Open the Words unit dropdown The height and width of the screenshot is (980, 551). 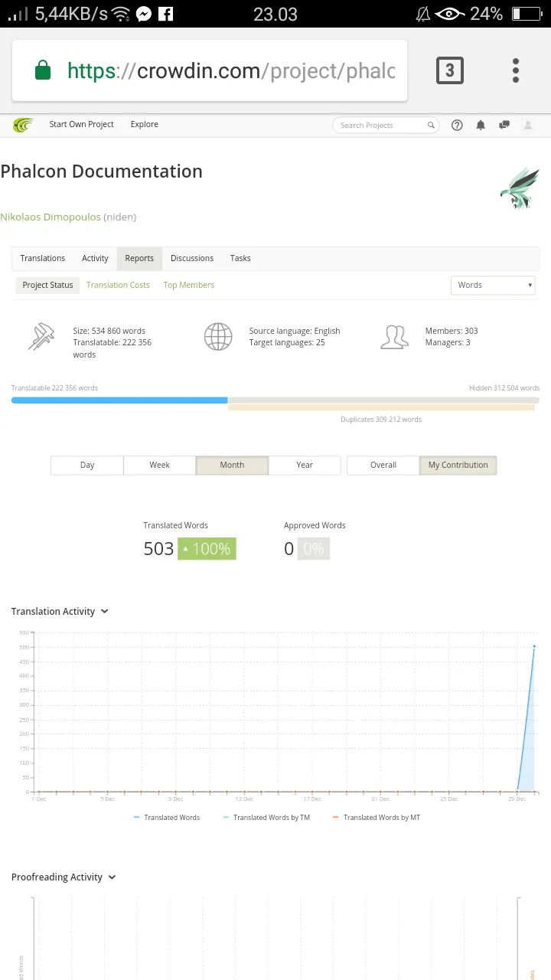click(494, 285)
